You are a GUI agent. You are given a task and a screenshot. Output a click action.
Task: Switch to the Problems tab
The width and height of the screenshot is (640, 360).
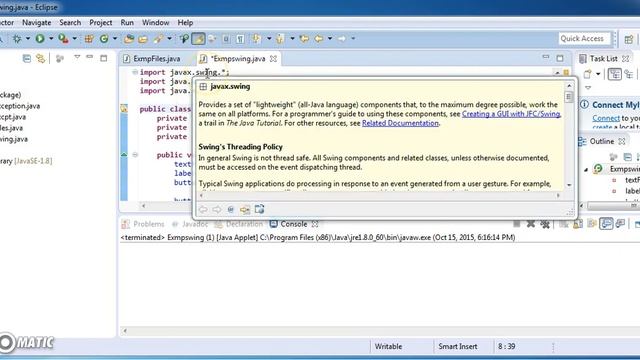tap(143, 224)
